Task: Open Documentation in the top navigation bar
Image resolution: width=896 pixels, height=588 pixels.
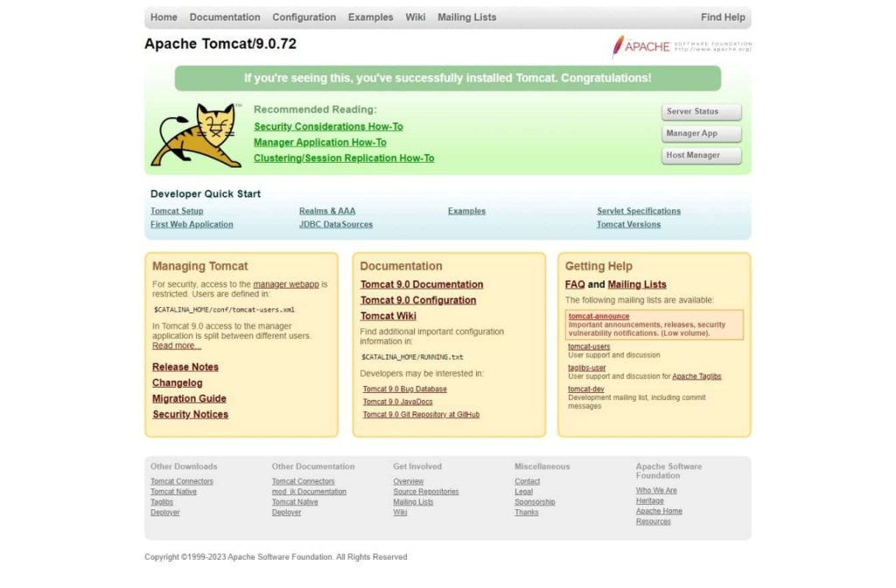Action: (x=225, y=17)
